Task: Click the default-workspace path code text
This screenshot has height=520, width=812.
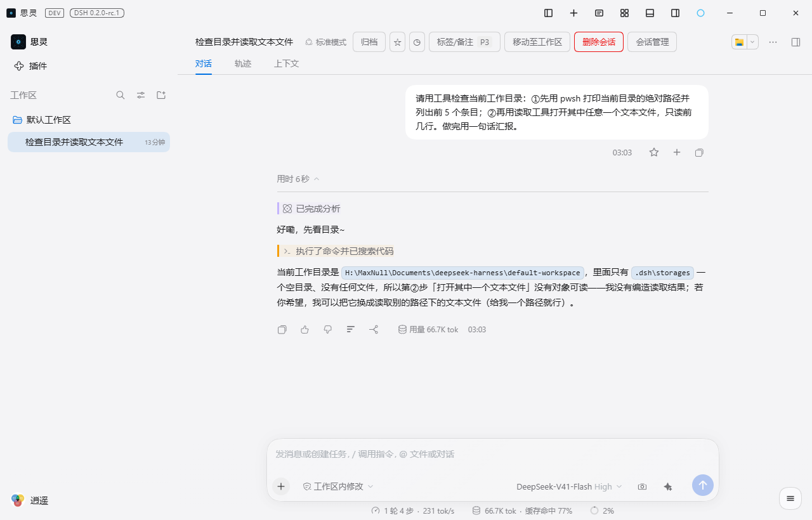Action: click(462, 273)
